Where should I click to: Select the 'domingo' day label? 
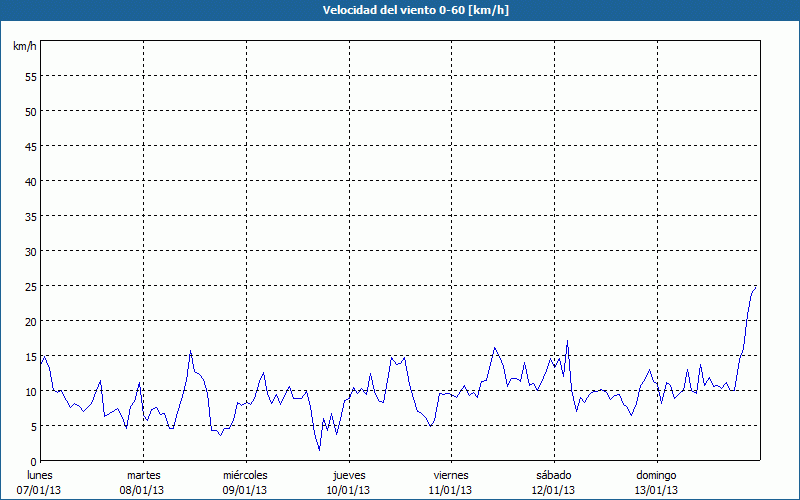(x=655, y=475)
